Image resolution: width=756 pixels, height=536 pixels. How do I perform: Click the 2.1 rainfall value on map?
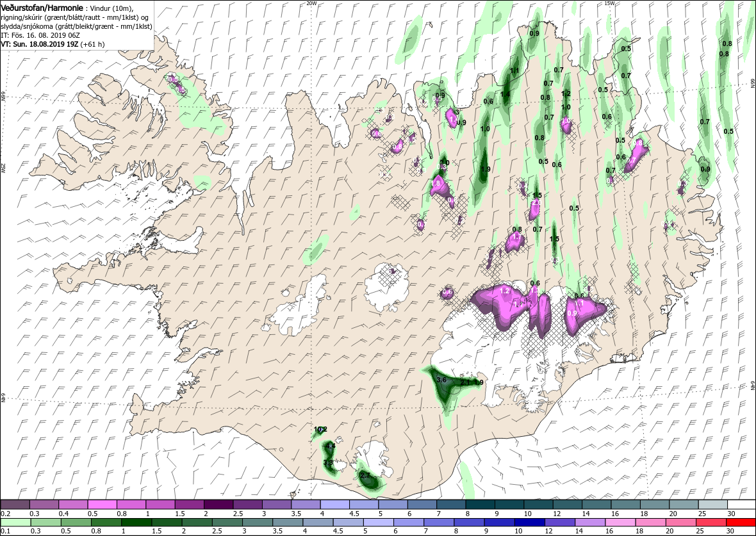point(465,382)
